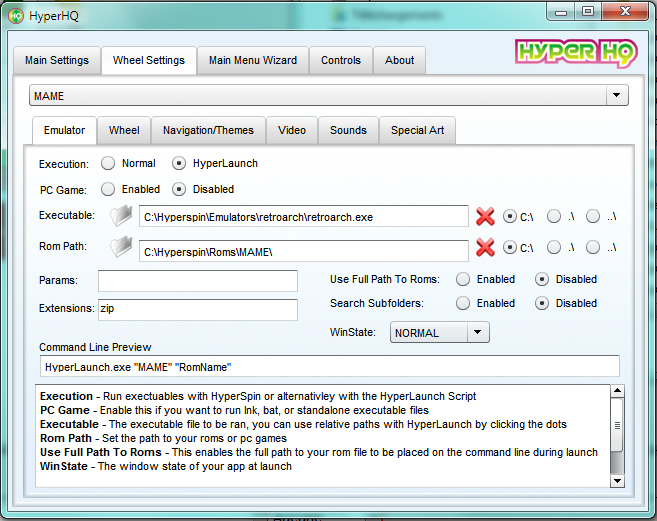
Task: Select C:\ path mode for Executable
Action: tap(510, 216)
